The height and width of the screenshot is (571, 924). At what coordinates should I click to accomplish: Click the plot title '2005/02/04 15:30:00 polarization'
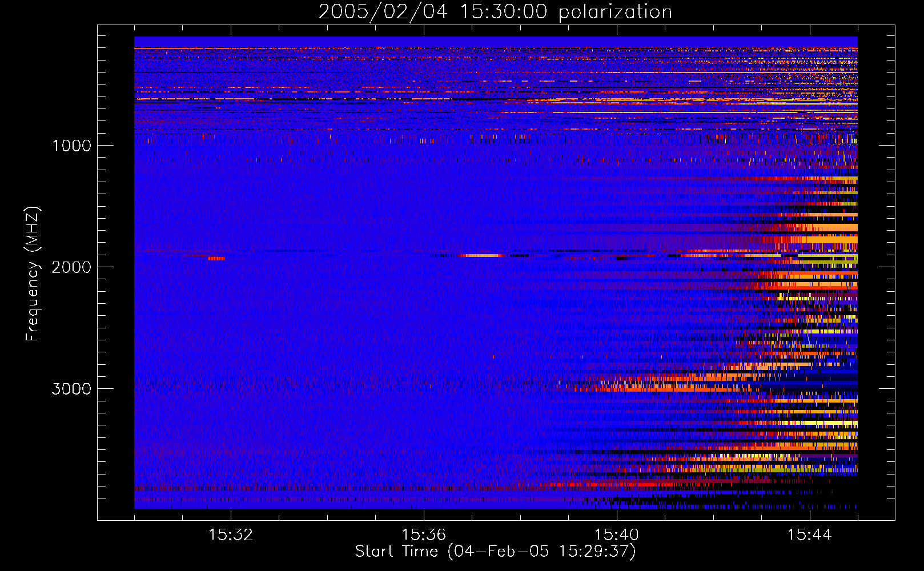(x=495, y=12)
